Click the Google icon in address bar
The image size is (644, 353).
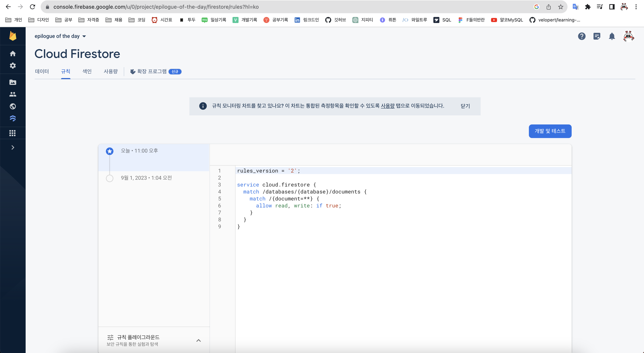coord(536,7)
